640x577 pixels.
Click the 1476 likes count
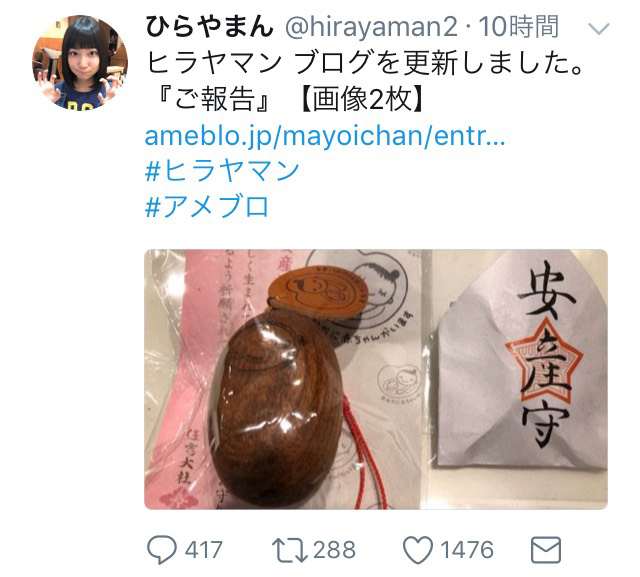[x=467, y=550]
